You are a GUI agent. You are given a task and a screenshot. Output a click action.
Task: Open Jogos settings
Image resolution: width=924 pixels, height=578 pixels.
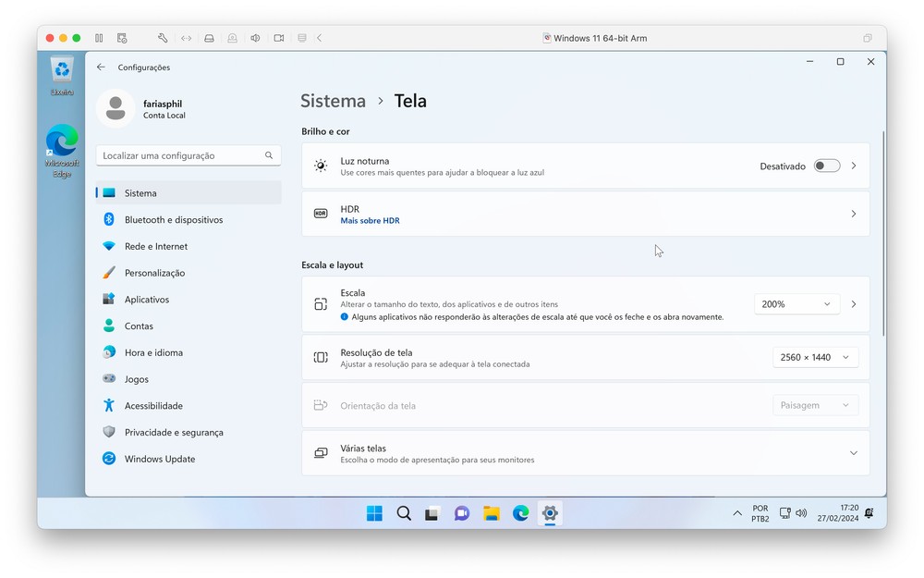pos(188,378)
